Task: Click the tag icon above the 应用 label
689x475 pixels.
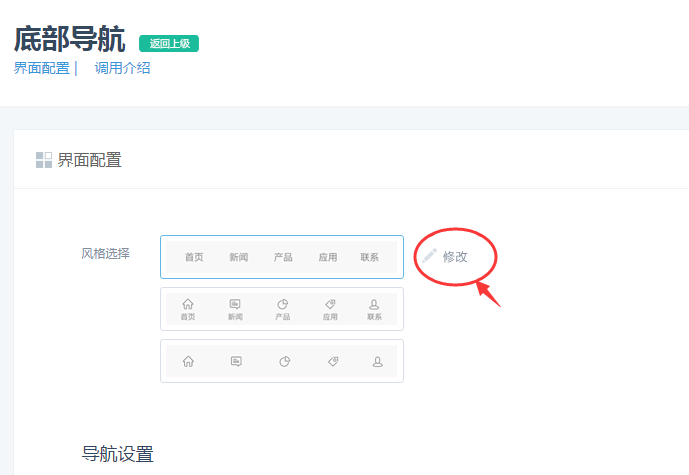Action: (330, 304)
